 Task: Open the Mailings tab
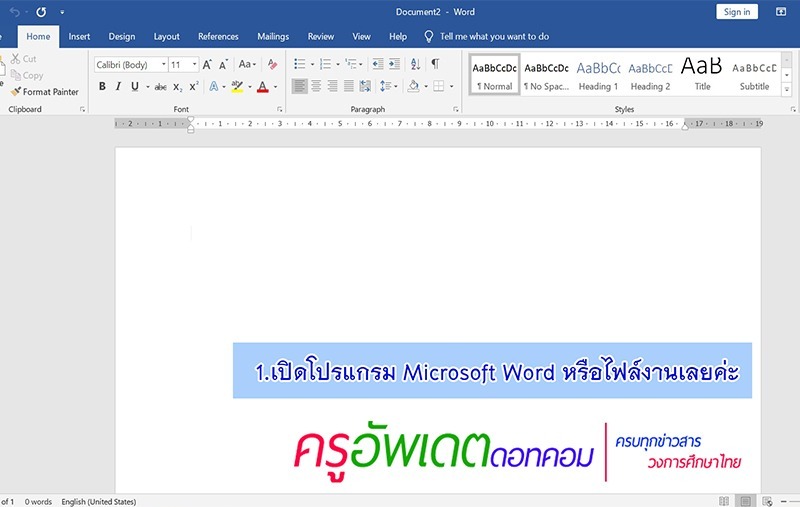tap(273, 36)
